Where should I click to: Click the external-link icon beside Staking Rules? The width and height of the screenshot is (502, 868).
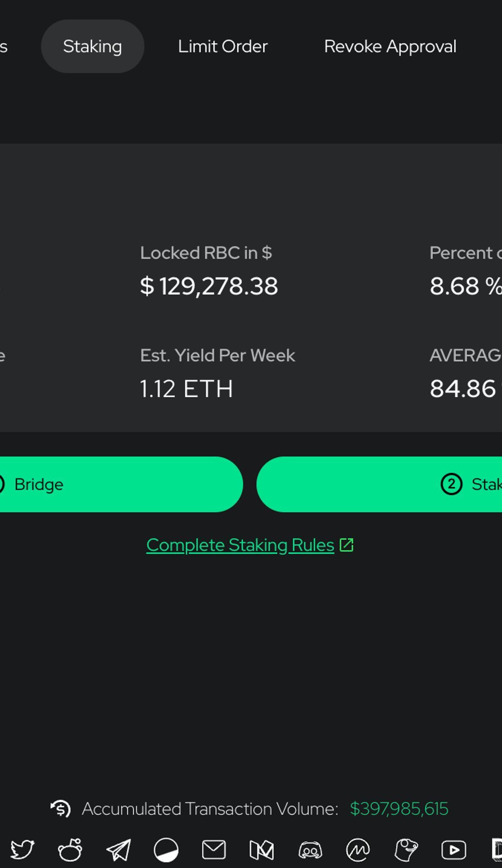pyautogui.click(x=346, y=545)
